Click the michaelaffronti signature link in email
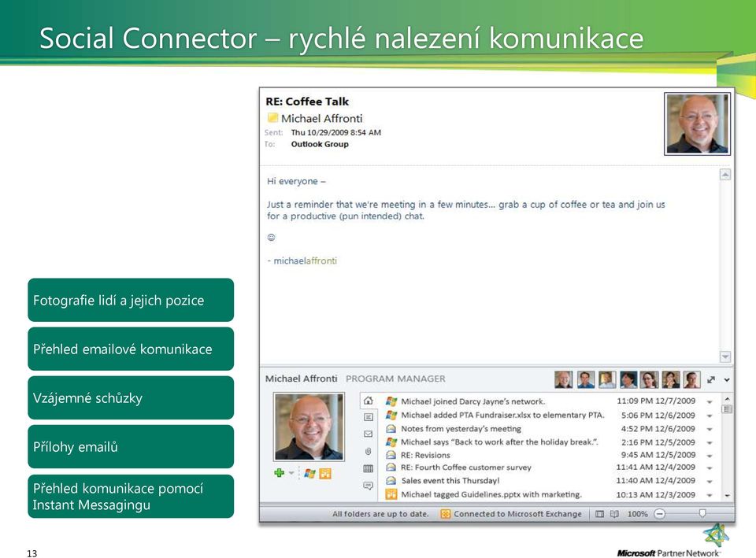 pos(306,261)
